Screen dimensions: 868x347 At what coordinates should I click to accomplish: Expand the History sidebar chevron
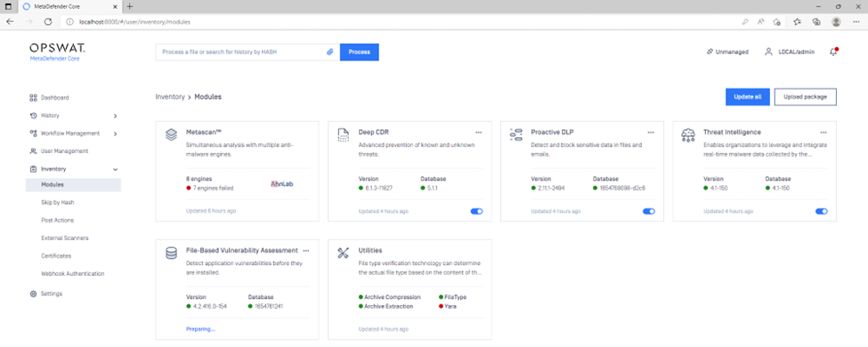tap(115, 116)
